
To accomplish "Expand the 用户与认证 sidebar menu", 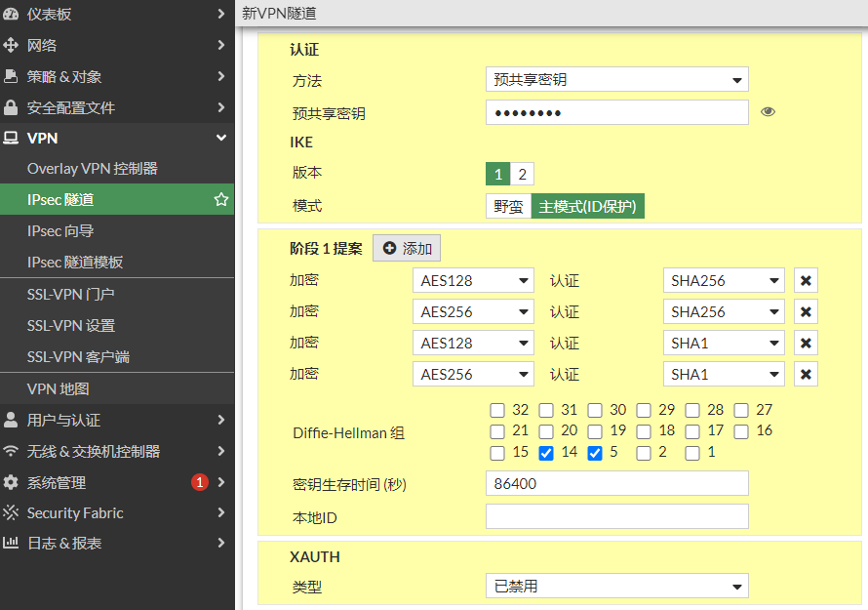I will tap(117, 420).
